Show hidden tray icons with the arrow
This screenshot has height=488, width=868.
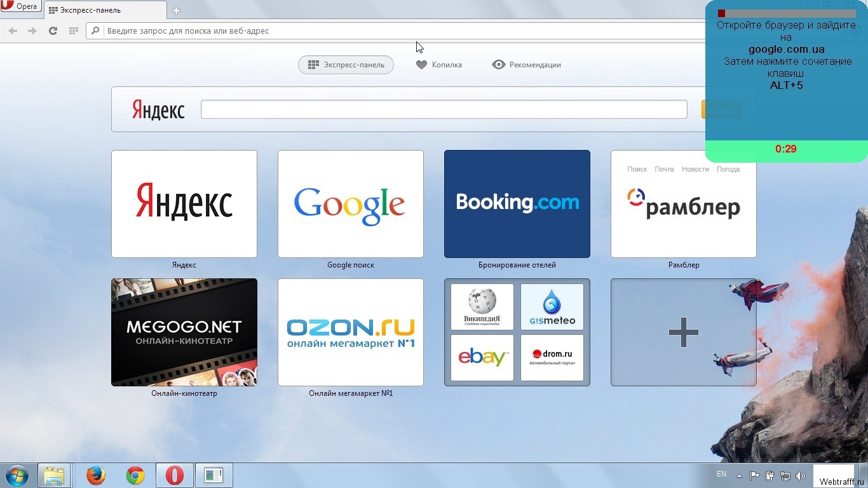(739, 475)
